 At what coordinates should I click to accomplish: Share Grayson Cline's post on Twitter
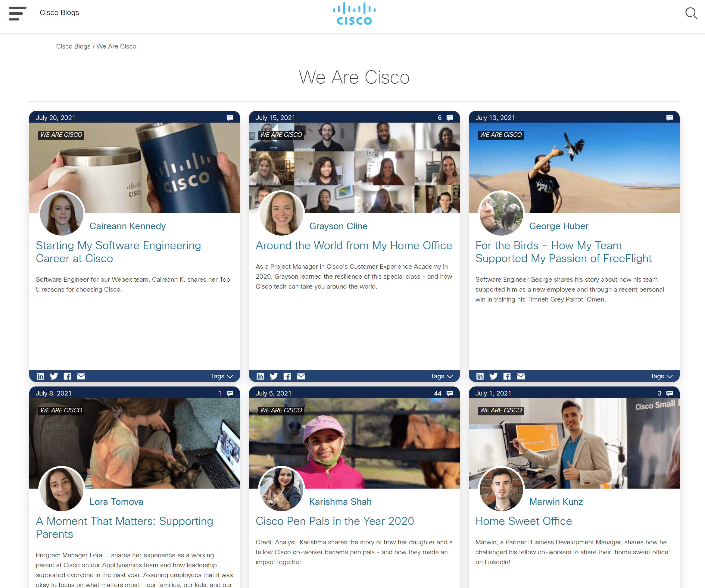click(274, 377)
